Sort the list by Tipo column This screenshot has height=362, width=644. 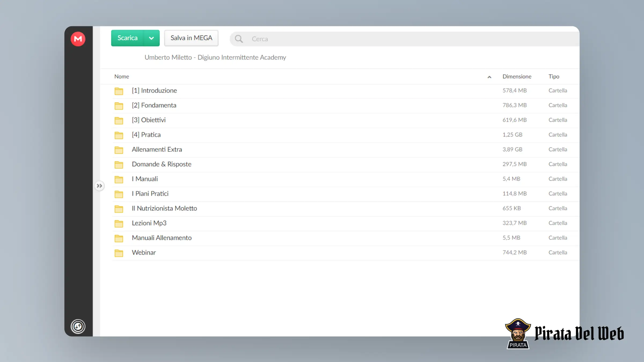click(554, 76)
